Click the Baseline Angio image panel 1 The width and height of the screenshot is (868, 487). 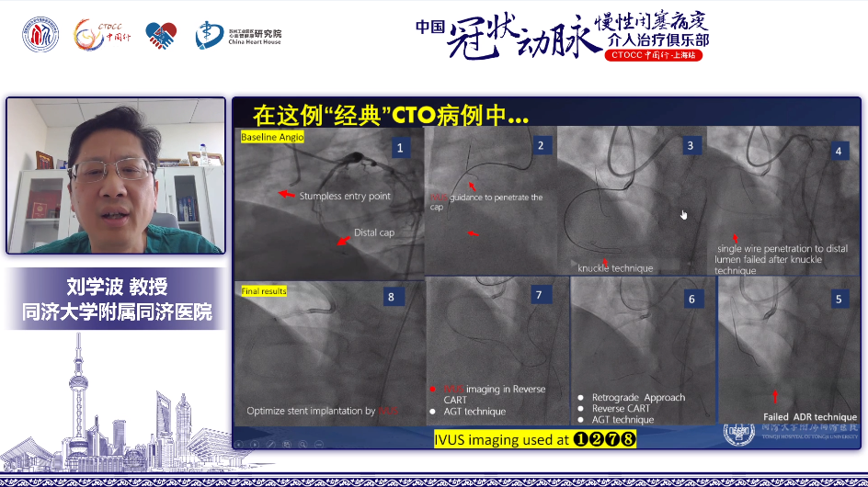(x=327, y=202)
